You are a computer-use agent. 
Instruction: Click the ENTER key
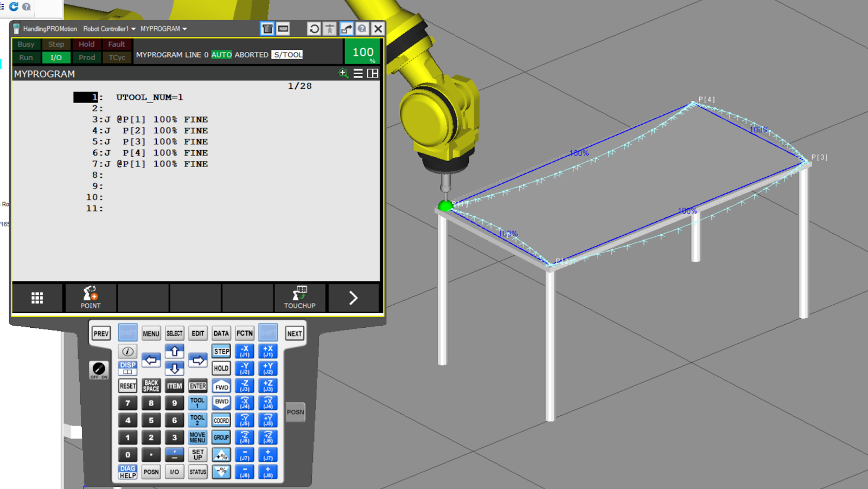click(197, 386)
